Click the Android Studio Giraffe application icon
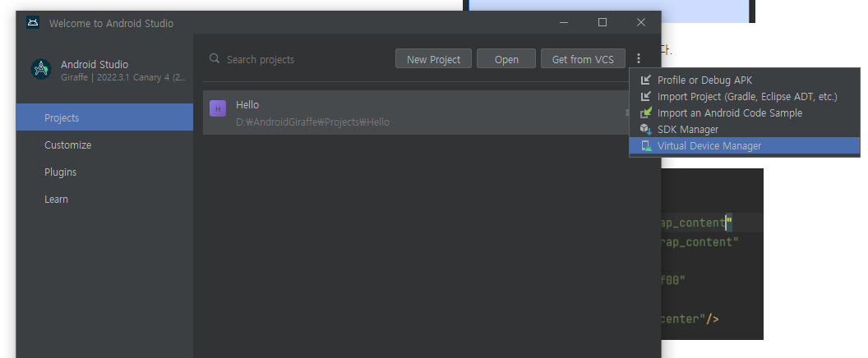 (41, 69)
